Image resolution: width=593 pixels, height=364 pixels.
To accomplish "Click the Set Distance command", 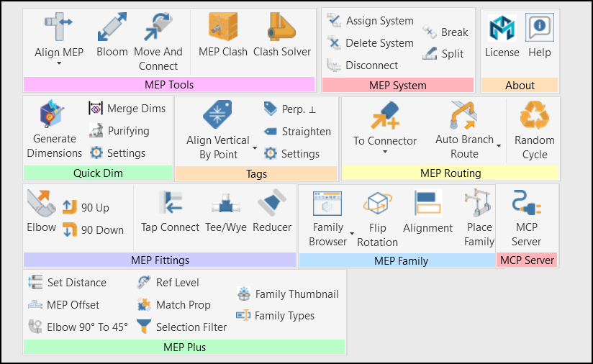I will pos(68,283).
